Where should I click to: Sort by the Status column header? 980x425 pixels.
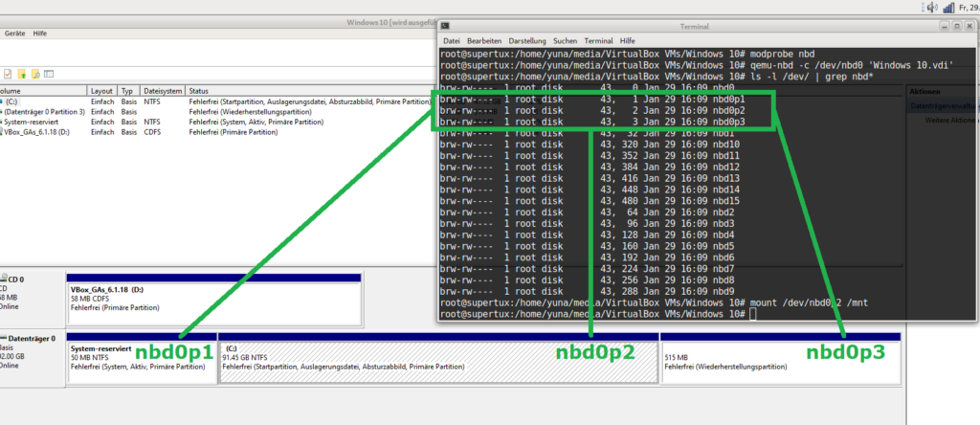click(199, 91)
